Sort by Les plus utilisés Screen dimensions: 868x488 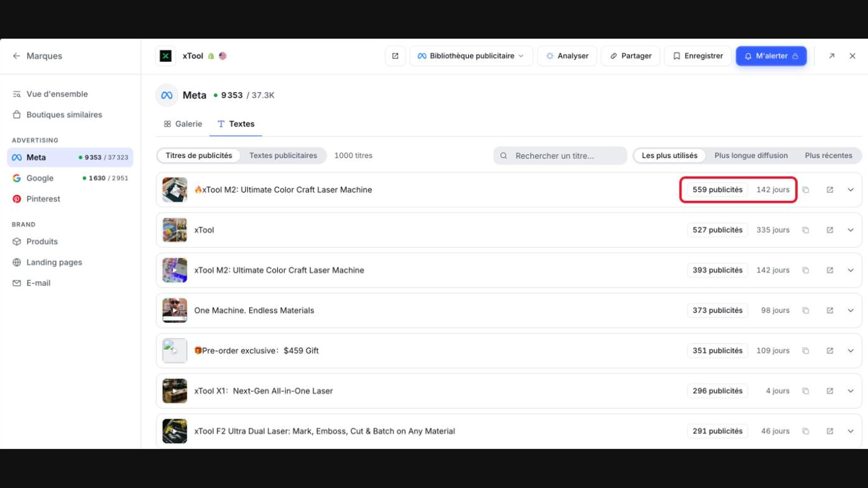pos(669,156)
